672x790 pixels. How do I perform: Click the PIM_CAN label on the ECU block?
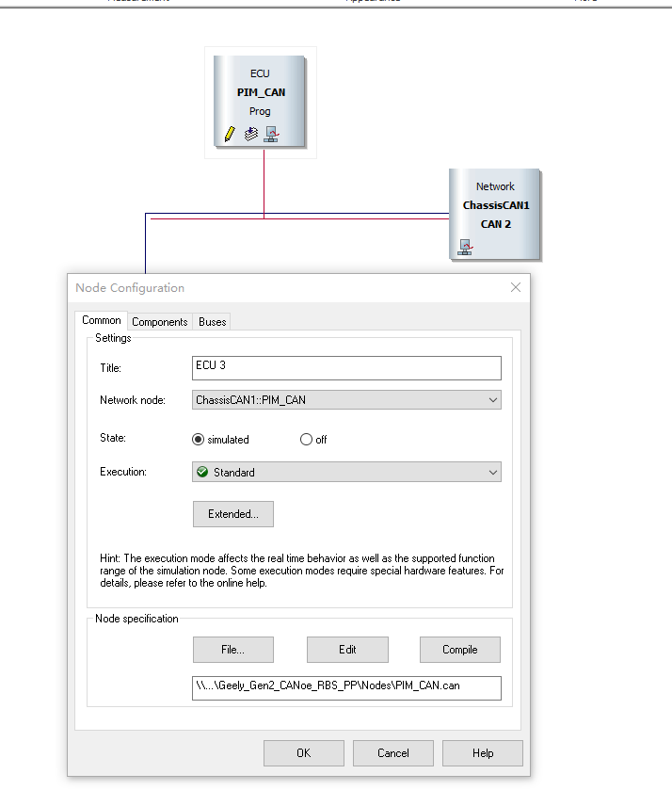pos(261,92)
